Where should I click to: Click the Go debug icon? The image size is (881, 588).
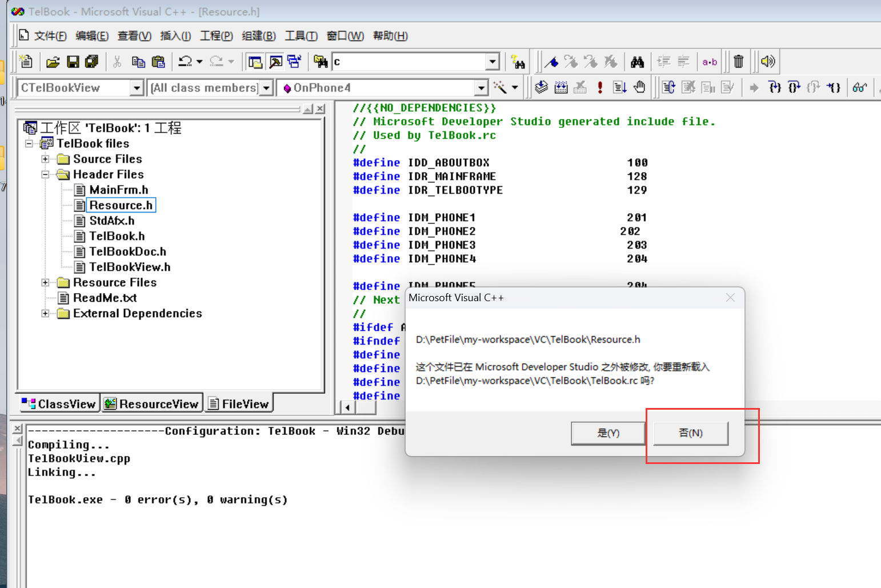pos(620,87)
